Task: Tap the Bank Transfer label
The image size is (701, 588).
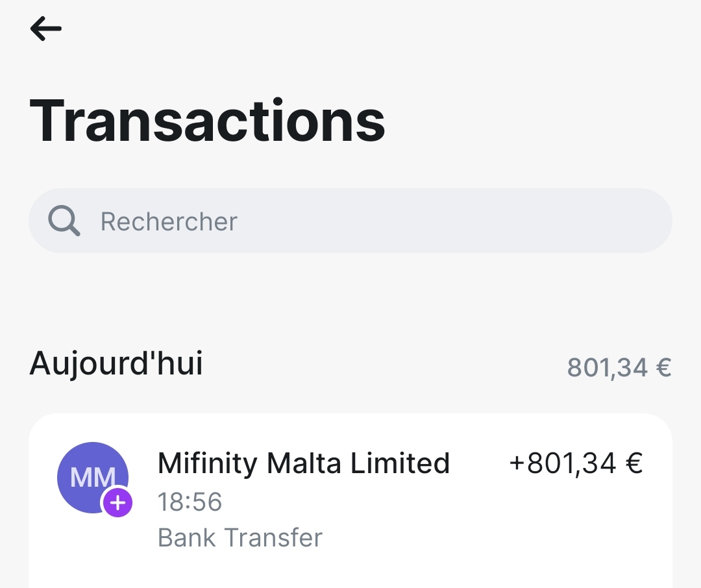Action: click(x=240, y=537)
